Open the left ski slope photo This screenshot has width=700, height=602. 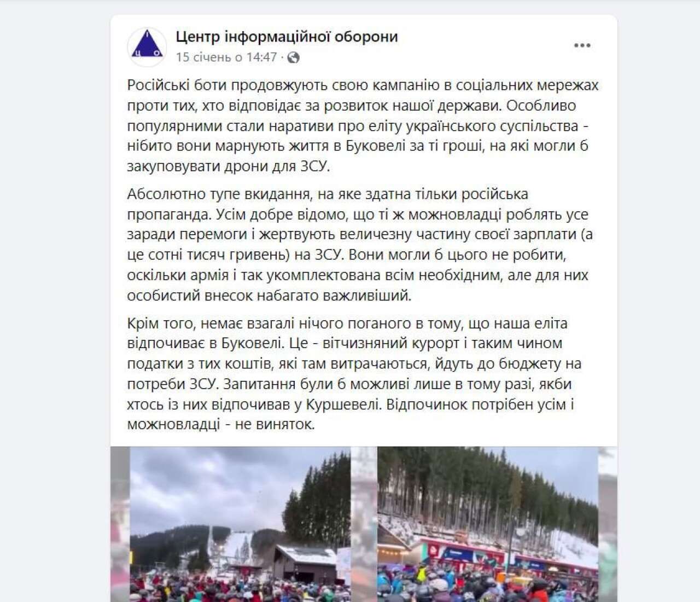click(240, 524)
